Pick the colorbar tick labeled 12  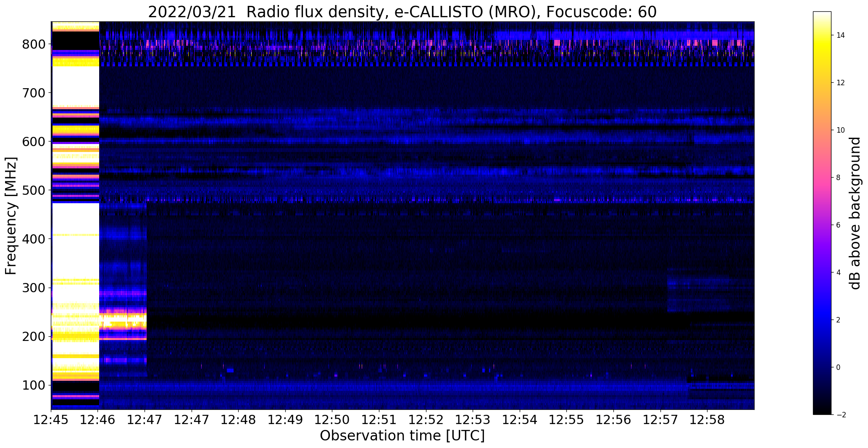pyautogui.click(x=840, y=83)
